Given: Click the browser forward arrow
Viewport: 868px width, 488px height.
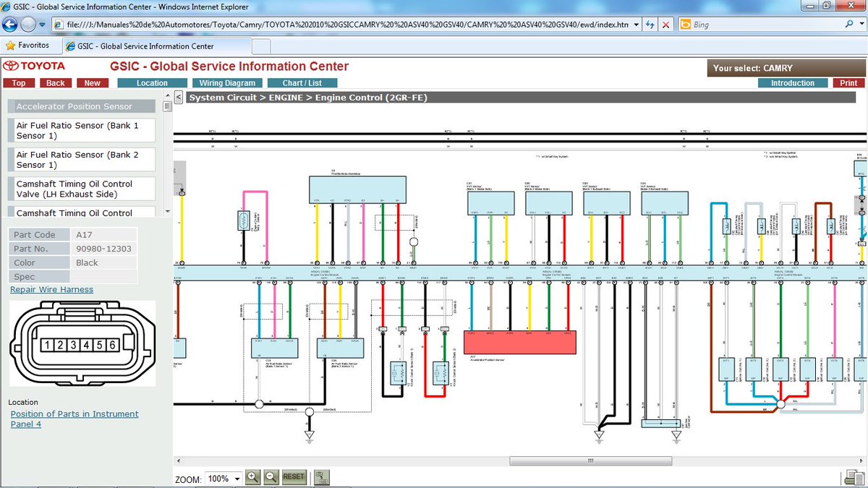Looking at the screenshot, I should (28, 24).
